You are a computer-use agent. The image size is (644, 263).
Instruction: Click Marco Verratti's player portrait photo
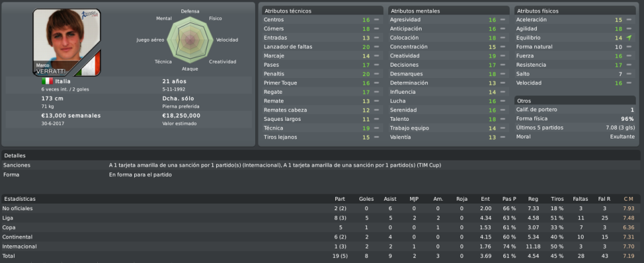[x=67, y=43]
